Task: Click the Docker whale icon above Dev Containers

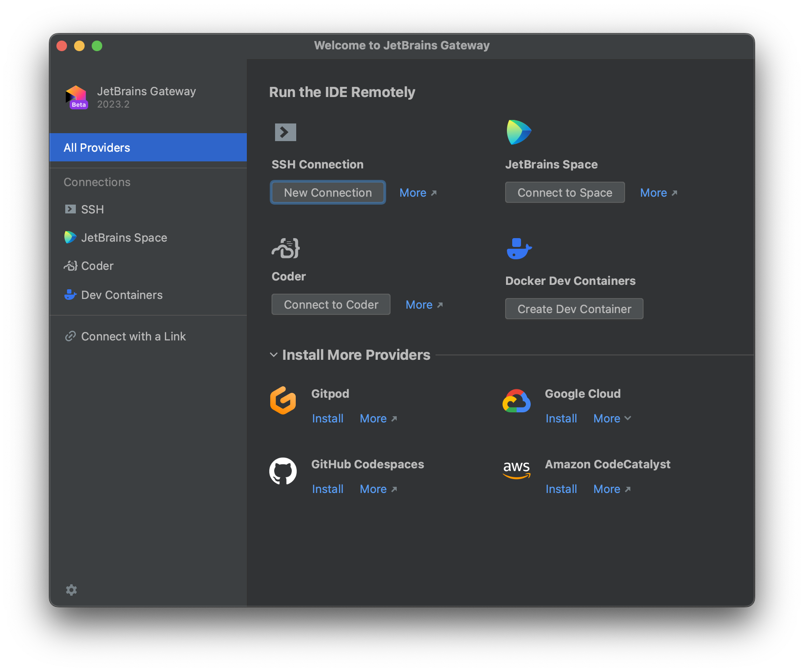Action: tap(519, 249)
